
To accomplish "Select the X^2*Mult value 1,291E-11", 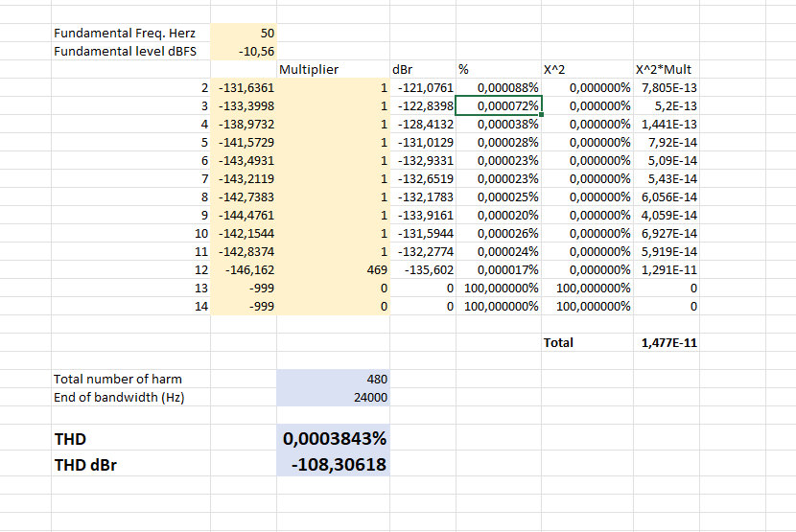I will pyautogui.click(x=666, y=270).
